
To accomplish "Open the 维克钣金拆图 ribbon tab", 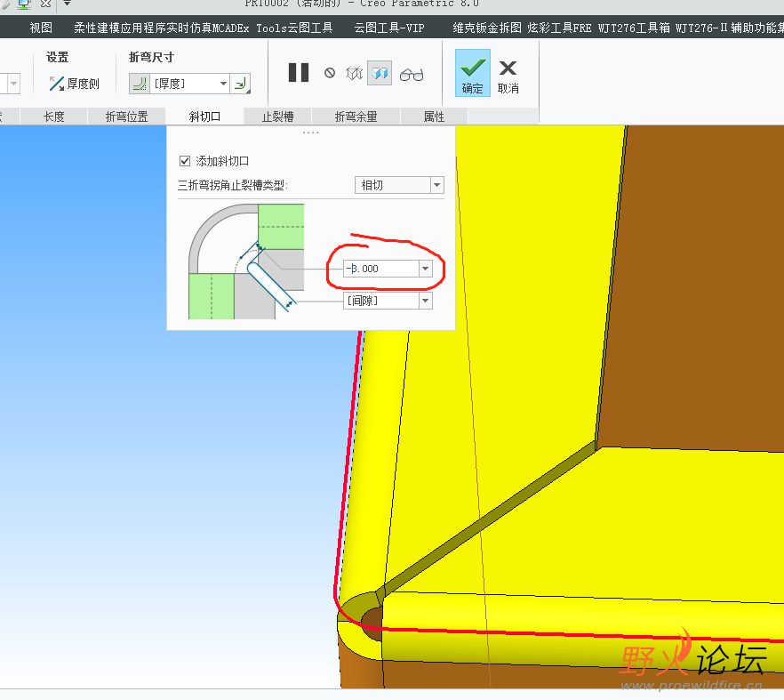I will coord(487,28).
